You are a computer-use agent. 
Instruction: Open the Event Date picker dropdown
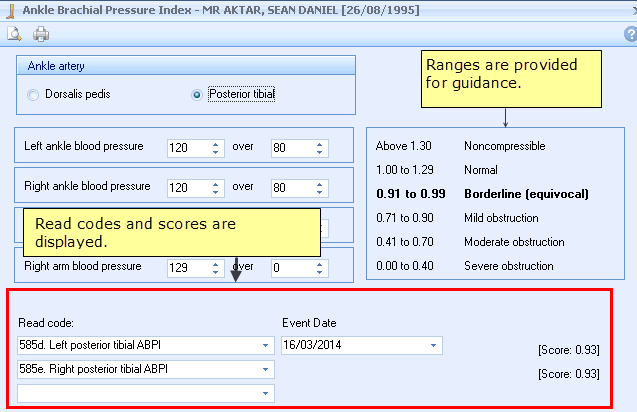pos(433,345)
